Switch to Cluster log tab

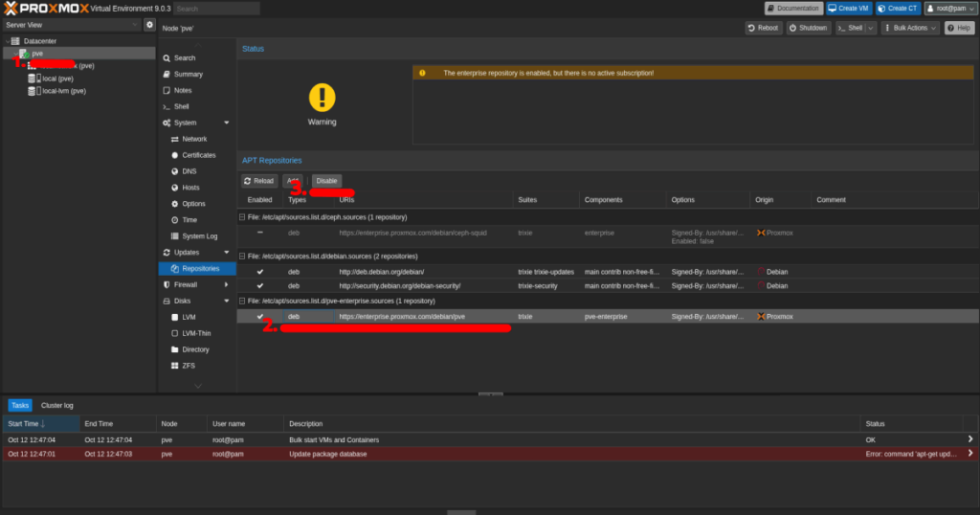pos(56,406)
